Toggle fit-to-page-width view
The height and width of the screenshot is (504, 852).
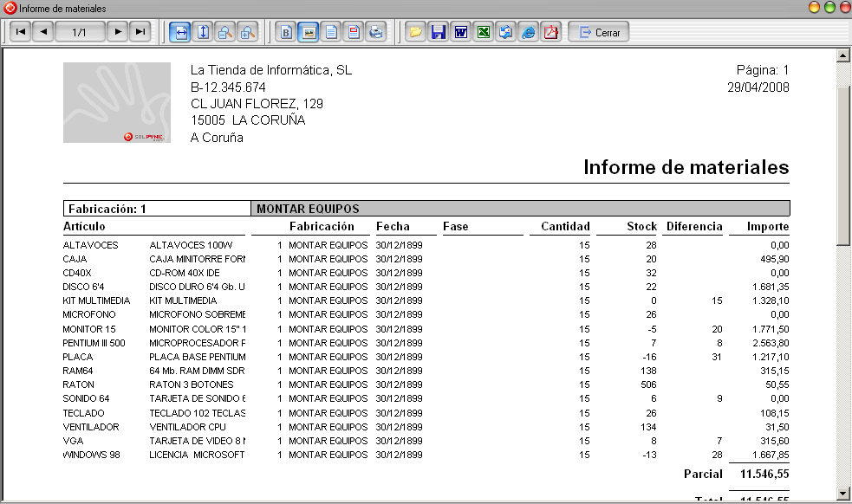[181, 32]
